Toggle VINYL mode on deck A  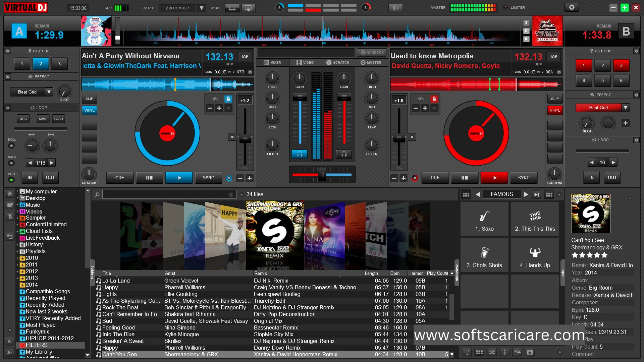pos(90,110)
